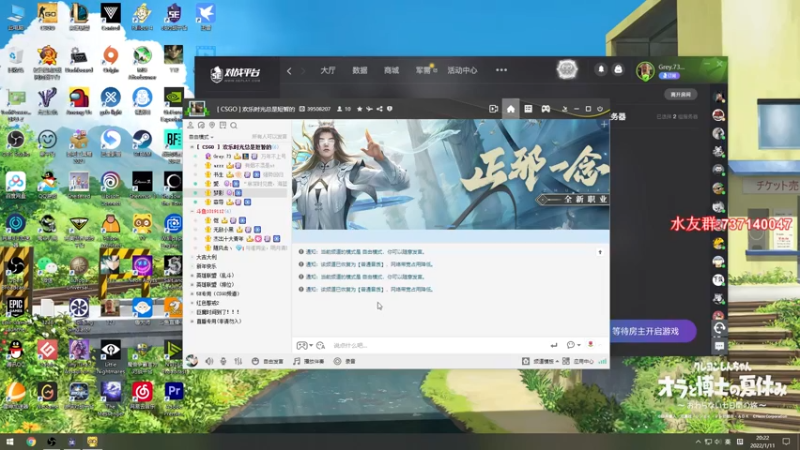Select the home tab icon in channel window
The height and width of the screenshot is (450, 800).
point(511,109)
